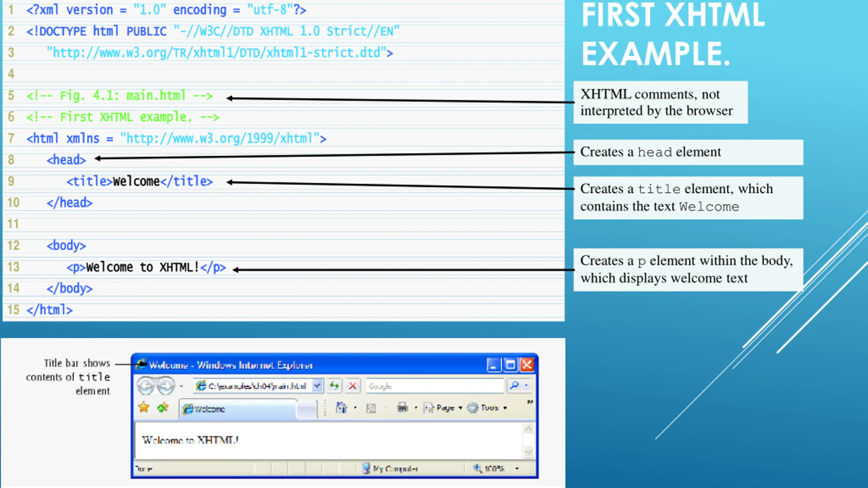This screenshot has height=488, width=868.
Task: Click the 'Creates a title element' note box
Action: (688, 198)
